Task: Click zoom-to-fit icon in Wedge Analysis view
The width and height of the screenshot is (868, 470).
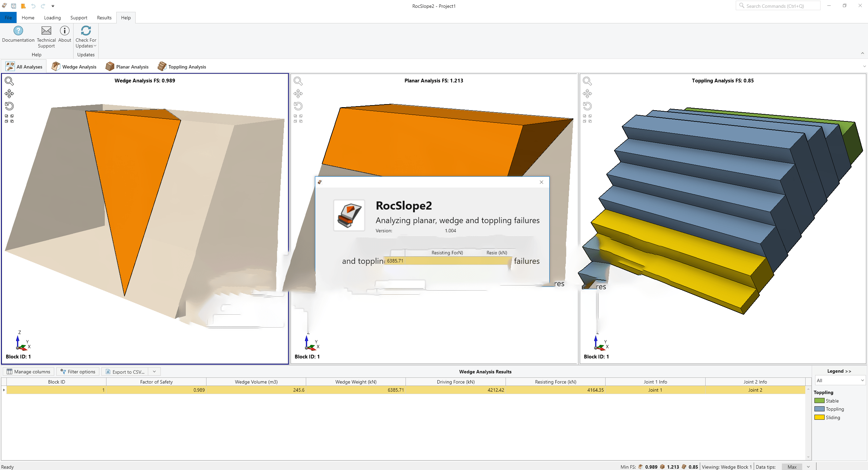Action: pos(9,119)
